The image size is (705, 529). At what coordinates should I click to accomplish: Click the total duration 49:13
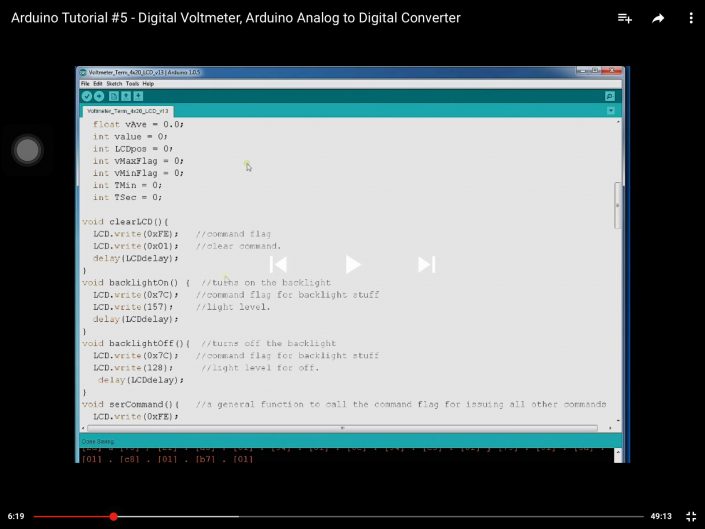[661, 516]
